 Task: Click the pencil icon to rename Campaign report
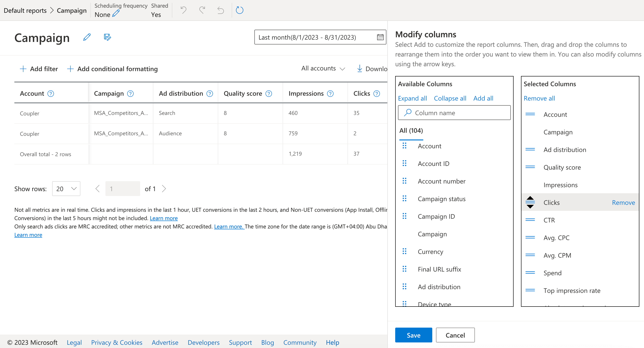[87, 37]
